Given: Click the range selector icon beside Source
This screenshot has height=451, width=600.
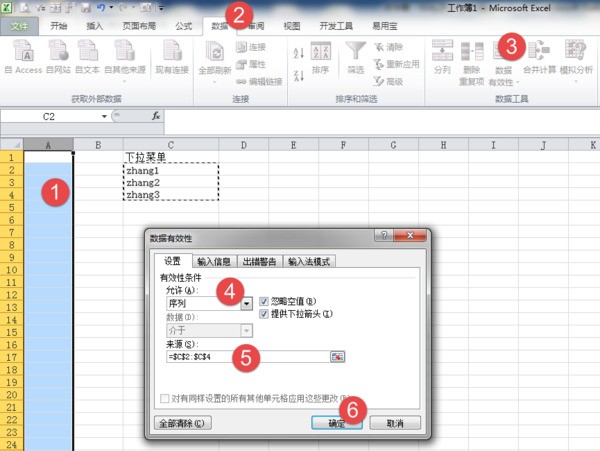Looking at the screenshot, I should point(337,357).
